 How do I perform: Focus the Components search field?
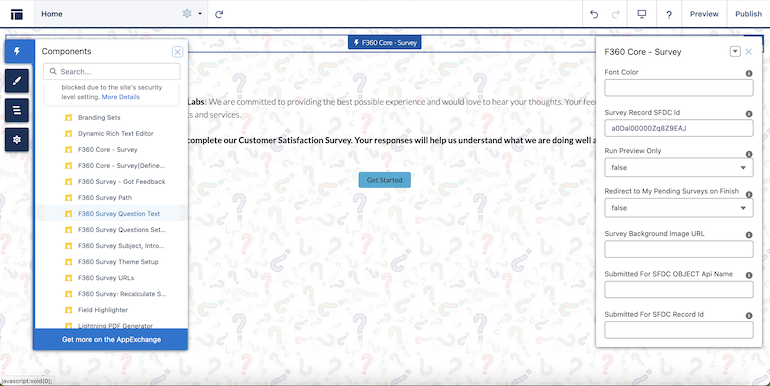click(111, 71)
